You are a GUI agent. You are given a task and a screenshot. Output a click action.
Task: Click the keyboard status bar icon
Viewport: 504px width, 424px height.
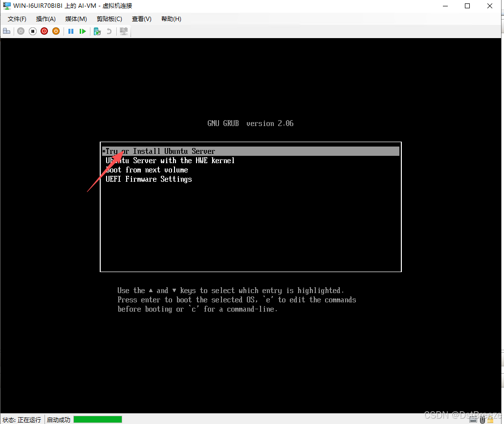473,419
